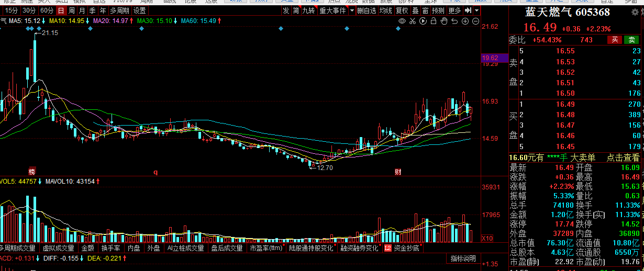
Task: Click the MAVOL10: 43154 label
Action: pyautogui.click(x=70, y=181)
